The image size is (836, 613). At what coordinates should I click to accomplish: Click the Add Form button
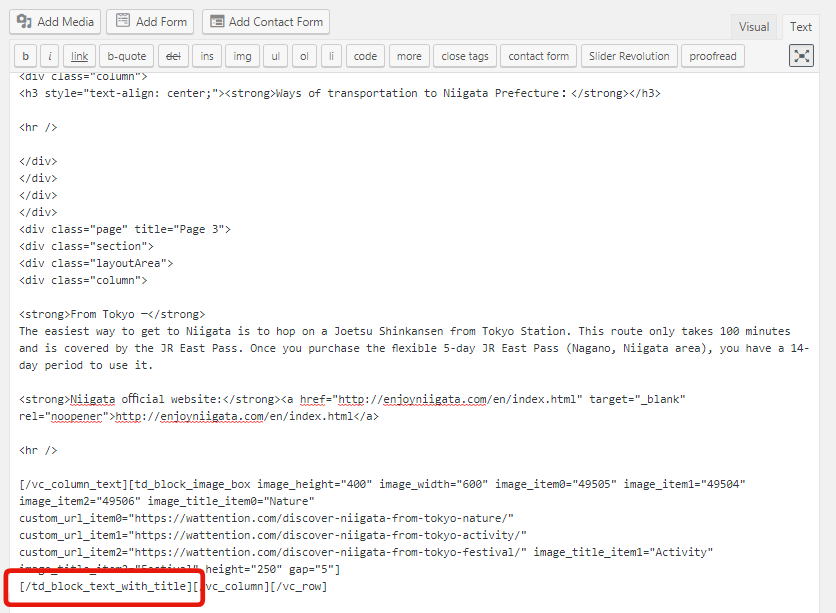[x=150, y=22]
